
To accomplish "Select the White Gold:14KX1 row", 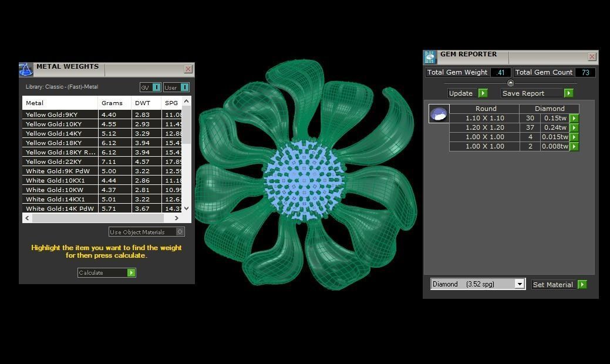I will (x=102, y=199).
